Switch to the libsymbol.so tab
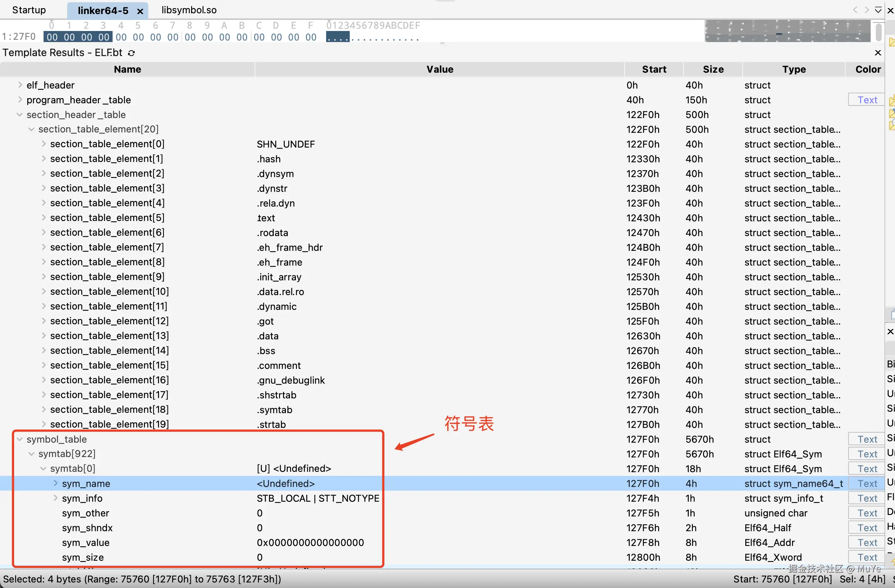Screen dimensions: 895x588 coord(189,10)
